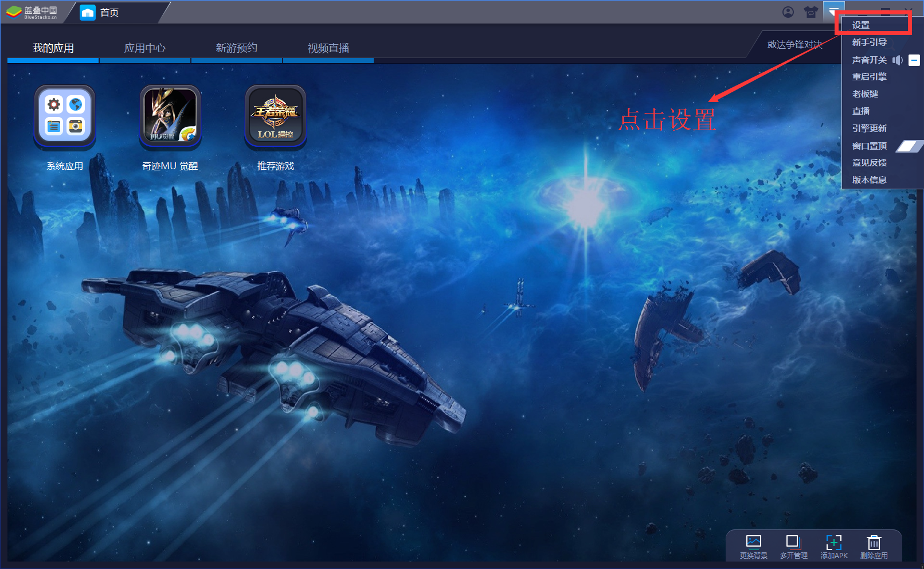This screenshot has width=924, height=569.
Task: Click the blue home icon on 首页 tab
Action: click(x=88, y=12)
